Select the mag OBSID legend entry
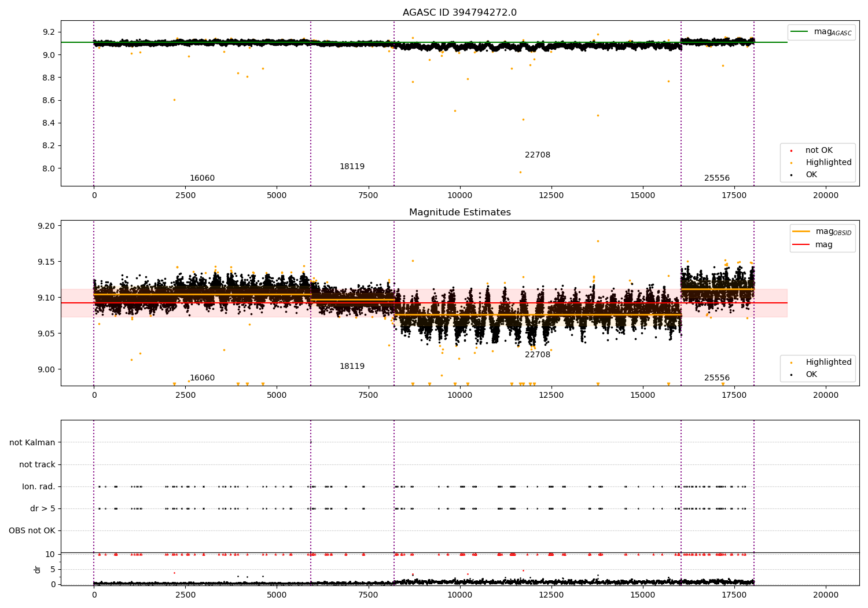This screenshot has width=868, height=608. (x=822, y=232)
